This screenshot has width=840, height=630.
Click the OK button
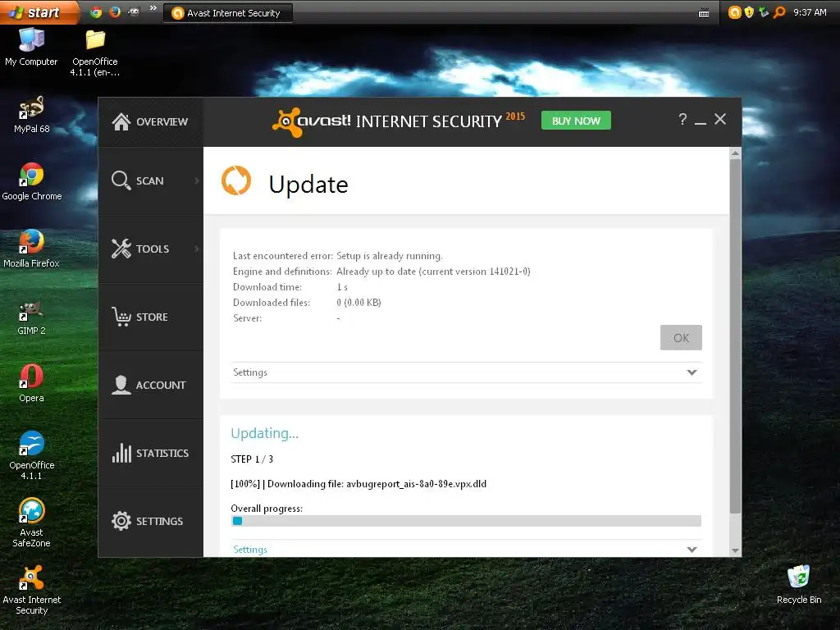tap(681, 337)
